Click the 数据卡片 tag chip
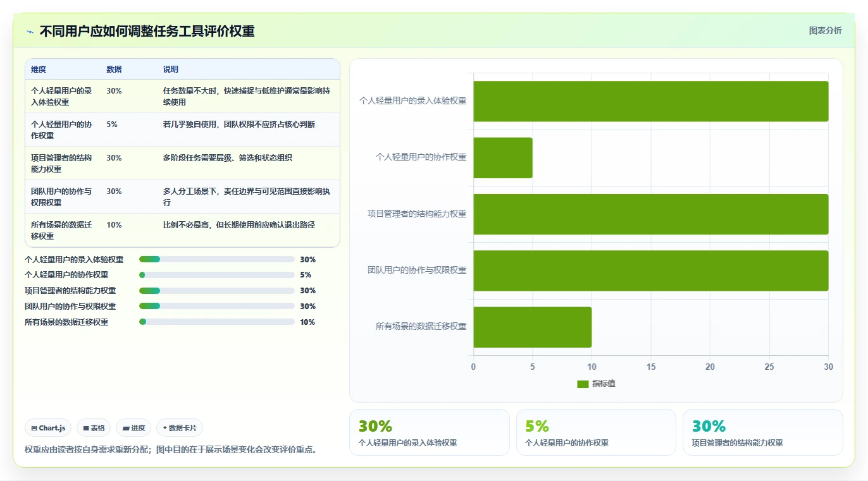The height and width of the screenshot is (481, 868). point(180,428)
